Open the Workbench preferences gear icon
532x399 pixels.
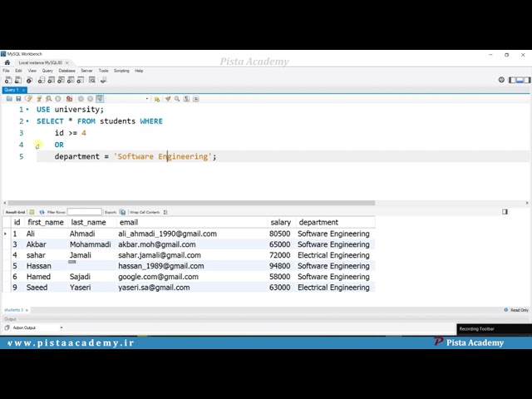501,80
